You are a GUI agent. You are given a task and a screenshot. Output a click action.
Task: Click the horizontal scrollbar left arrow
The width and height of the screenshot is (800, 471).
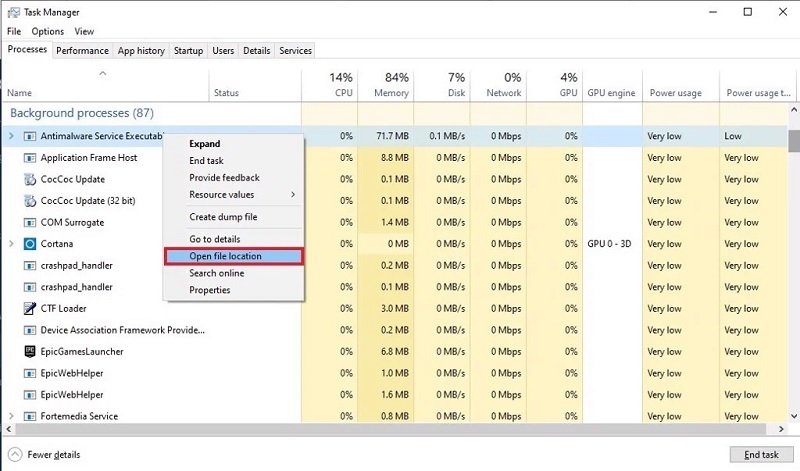pyautogui.click(x=9, y=429)
